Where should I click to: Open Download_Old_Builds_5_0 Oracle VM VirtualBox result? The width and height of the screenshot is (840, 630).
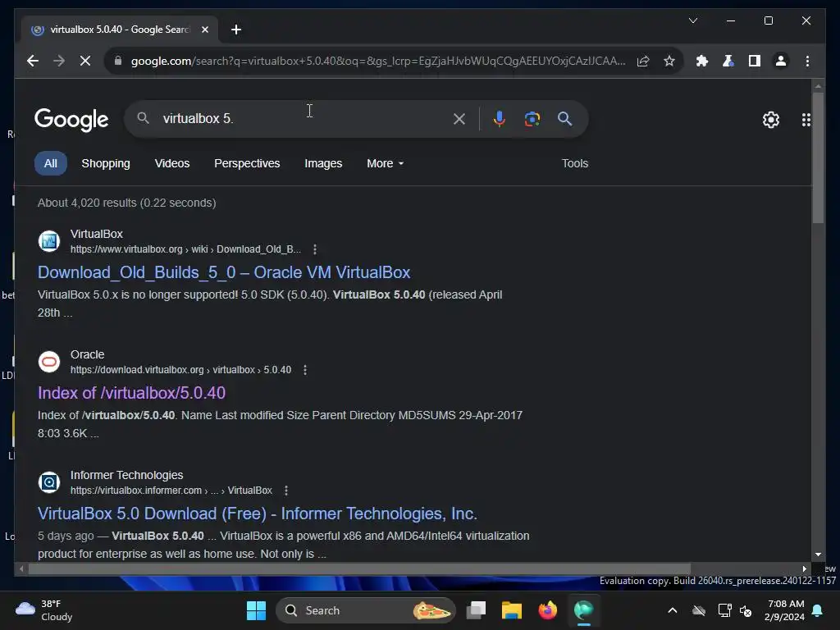point(224,272)
